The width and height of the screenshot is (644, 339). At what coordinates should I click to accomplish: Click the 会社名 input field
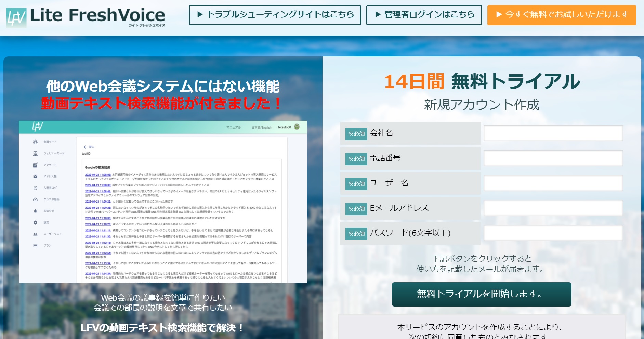click(x=553, y=133)
